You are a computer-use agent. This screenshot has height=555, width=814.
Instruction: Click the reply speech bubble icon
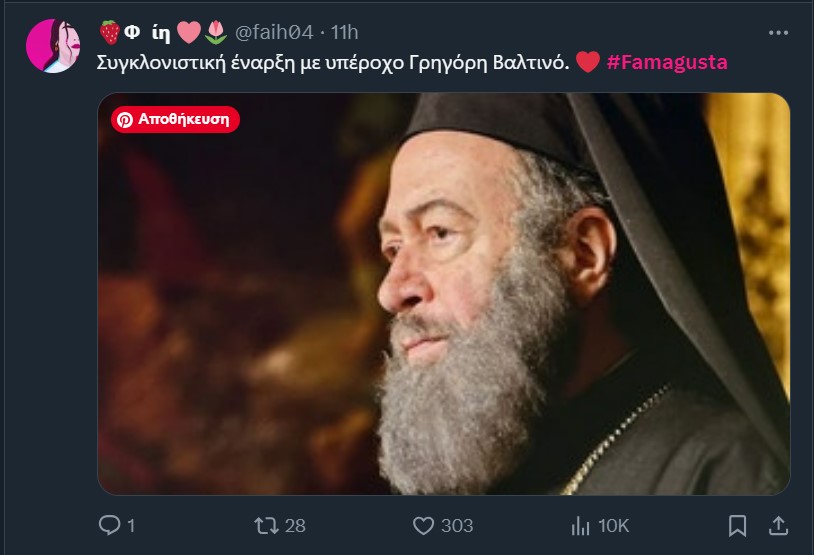tap(110, 525)
